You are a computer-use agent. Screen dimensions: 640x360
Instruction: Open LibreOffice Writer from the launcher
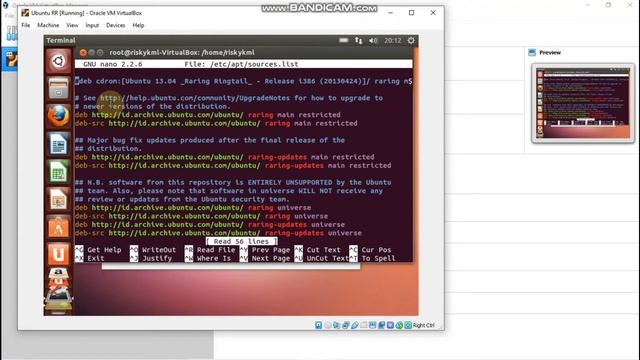58,144
